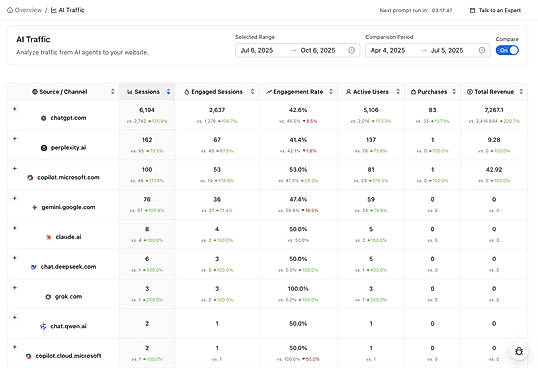Click the DeepSeek logo icon
Viewport: 538px width, 368px height.
34,267
